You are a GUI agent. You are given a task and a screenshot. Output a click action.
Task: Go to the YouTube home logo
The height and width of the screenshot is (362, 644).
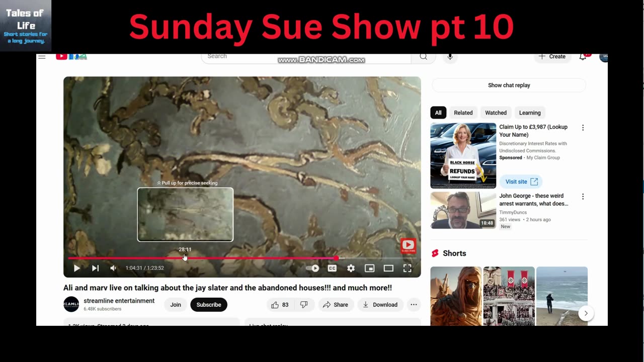click(x=71, y=56)
